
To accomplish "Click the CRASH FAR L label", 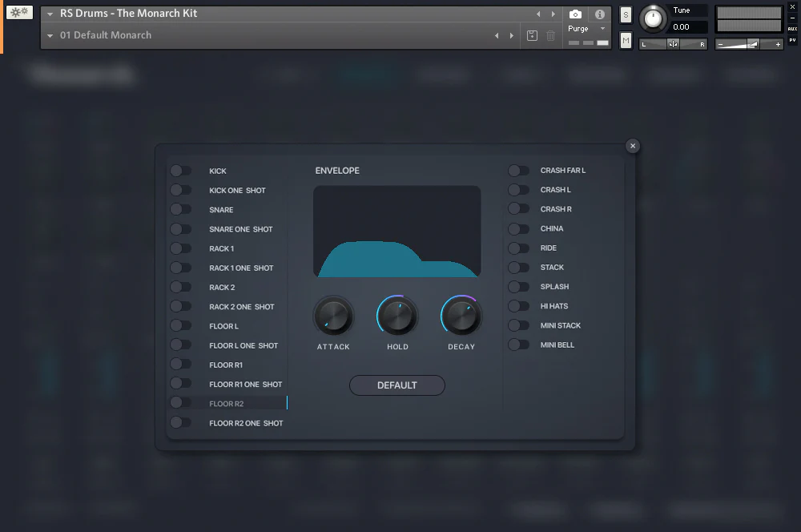I will click(x=563, y=171).
